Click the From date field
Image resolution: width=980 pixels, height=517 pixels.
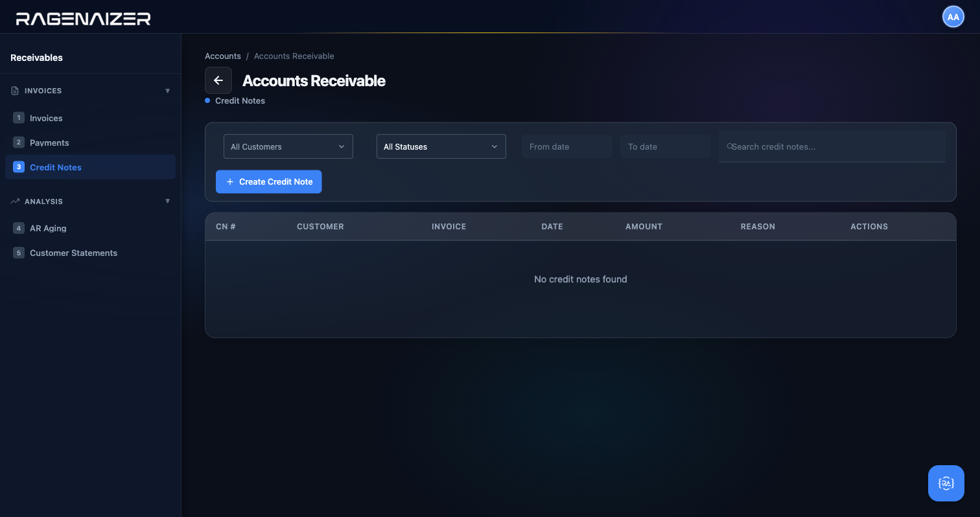click(x=567, y=146)
